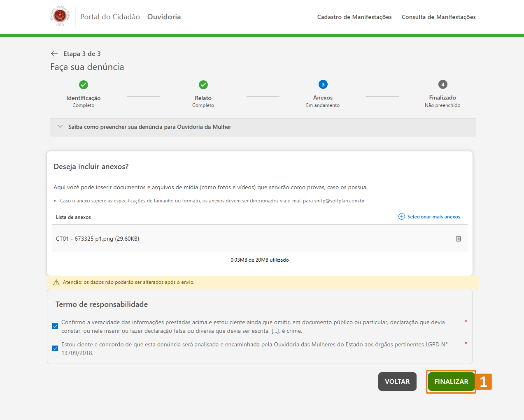524x420 pixels.
Task: Delete the attachment using the trash icon
Action: 459,239
